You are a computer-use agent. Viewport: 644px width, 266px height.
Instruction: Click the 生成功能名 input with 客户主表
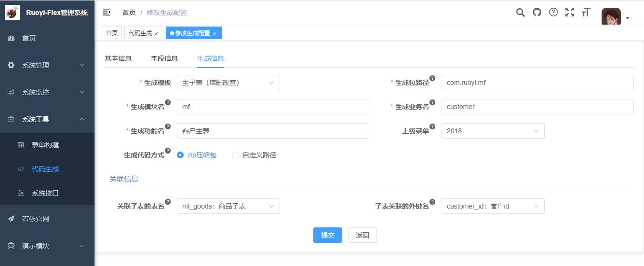point(273,131)
